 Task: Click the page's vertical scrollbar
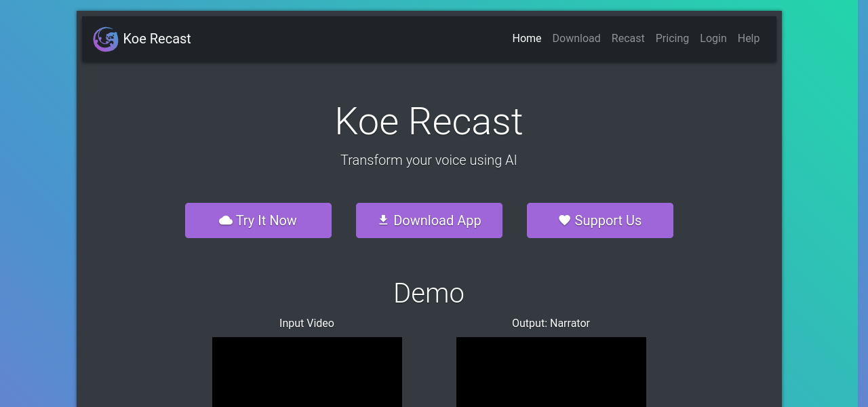(x=862, y=203)
